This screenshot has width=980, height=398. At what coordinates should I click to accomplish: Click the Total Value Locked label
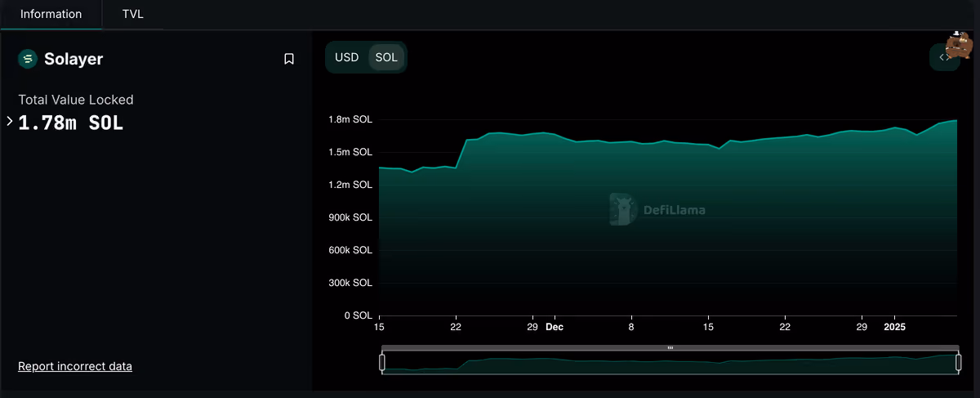point(76,100)
